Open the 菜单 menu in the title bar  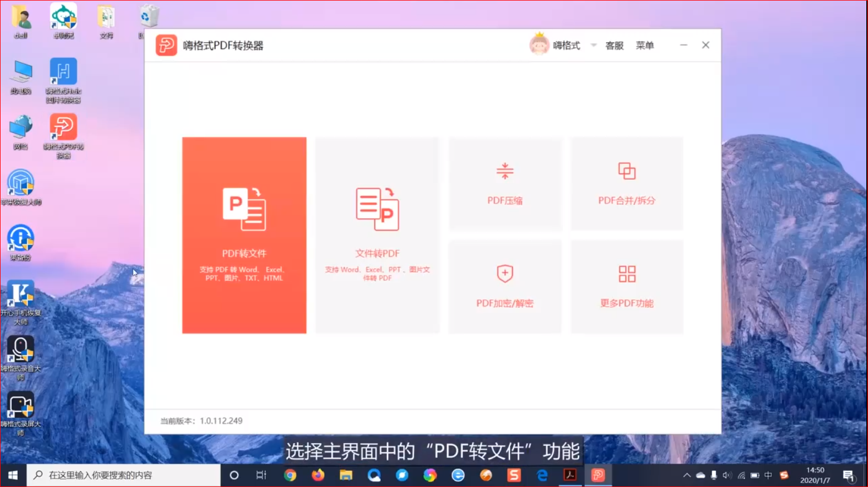click(645, 46)
